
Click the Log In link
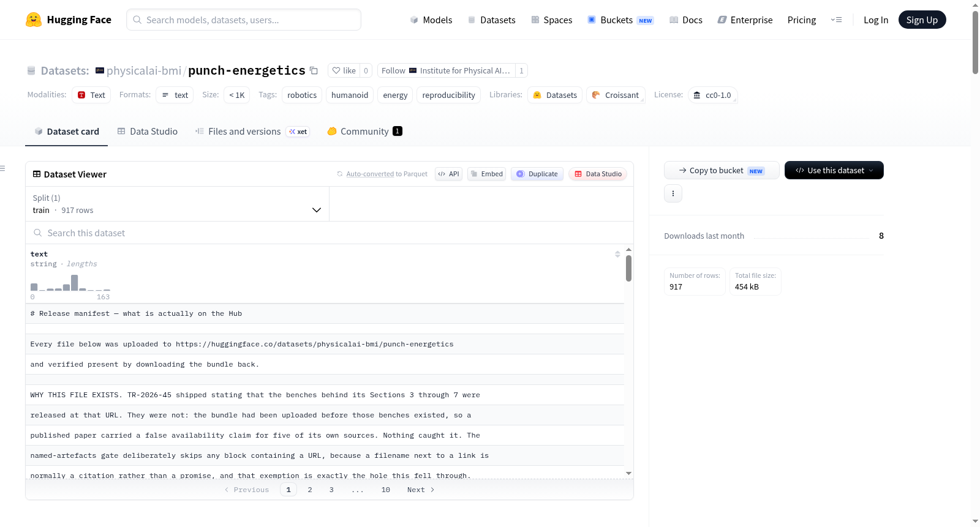pos(876,20)
